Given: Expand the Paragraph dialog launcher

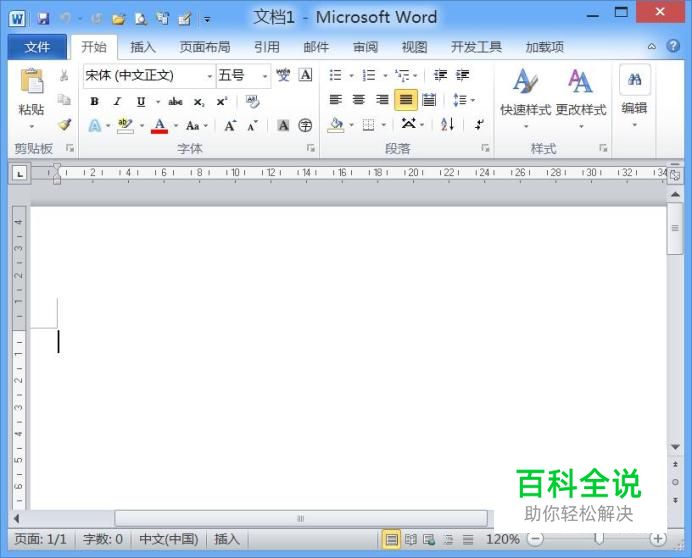Looking at the screenshot, I should [x=485, y=148].
